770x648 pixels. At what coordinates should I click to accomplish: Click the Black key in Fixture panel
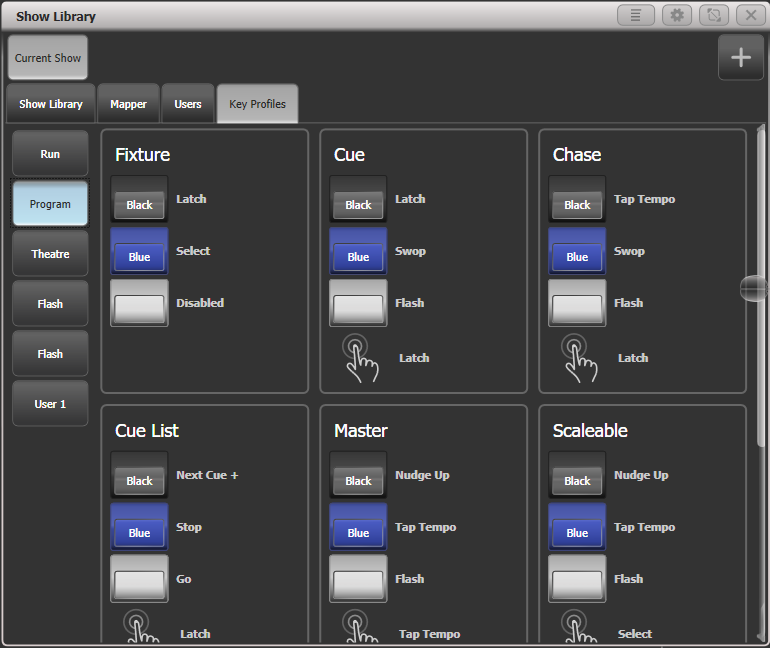(x=139, y=200)
